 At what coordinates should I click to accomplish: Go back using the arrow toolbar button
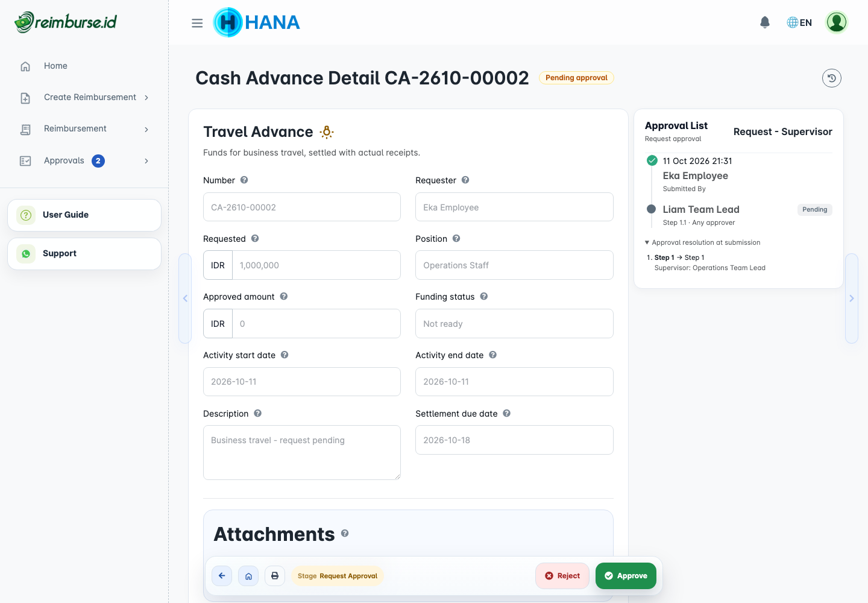222,576
